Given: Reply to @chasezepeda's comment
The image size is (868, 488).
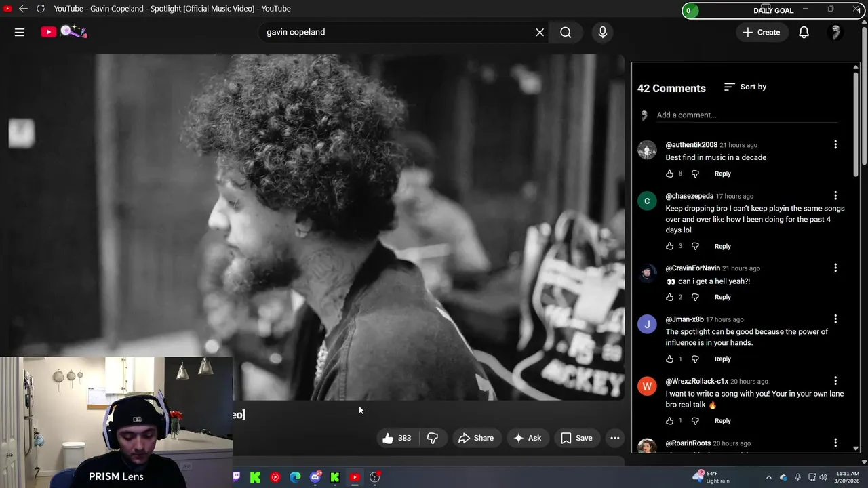Looking at the screenshot, I should pos(723,246).
